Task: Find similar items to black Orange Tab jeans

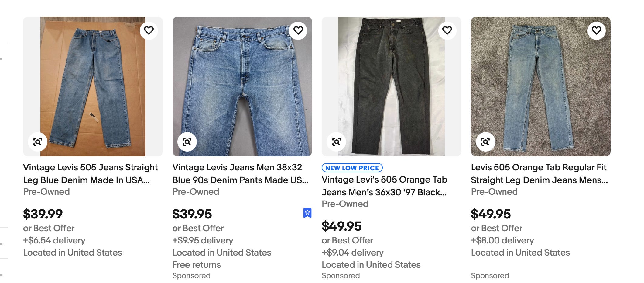Action: coord(336,141)
